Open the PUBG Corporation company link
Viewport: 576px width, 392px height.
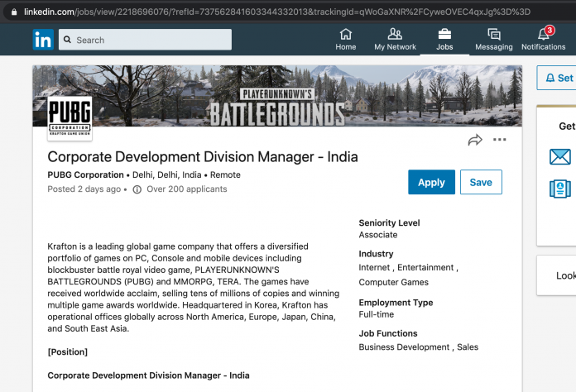[x=85, y=175]
